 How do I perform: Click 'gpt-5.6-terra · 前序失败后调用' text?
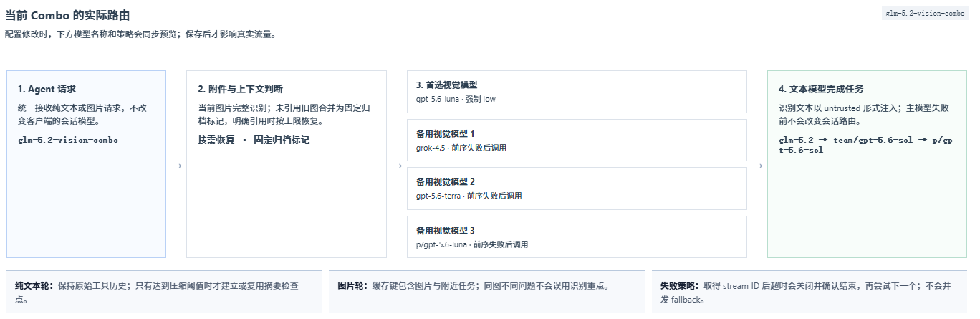pyautogui.click(x=469, y=196)
